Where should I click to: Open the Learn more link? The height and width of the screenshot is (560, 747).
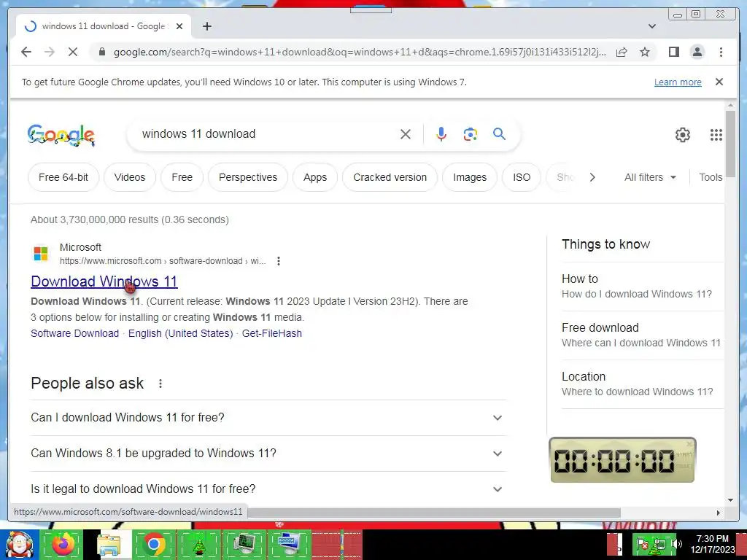click(678, 82)
